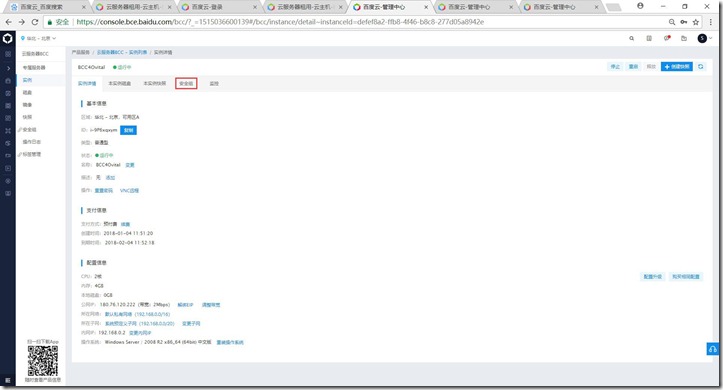Switch to the 监控 tab
The height and width of the screenshot is (390, 723).
coord(214,83)
